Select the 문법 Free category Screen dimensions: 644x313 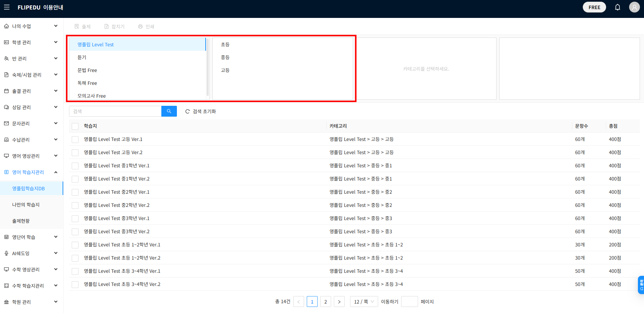[137, 70]
